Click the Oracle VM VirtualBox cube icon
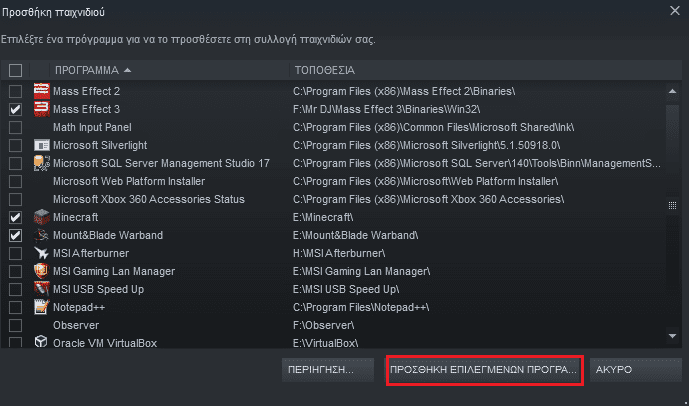Image resolution: width=689 pixels, height=406 pixels. (x=42, y=342)
